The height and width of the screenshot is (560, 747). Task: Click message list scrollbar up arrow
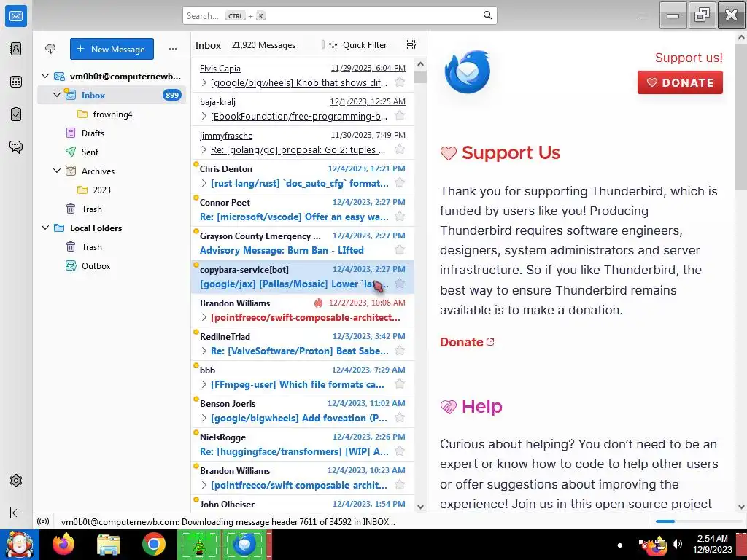pyautogui.click(x=420, y=64)
